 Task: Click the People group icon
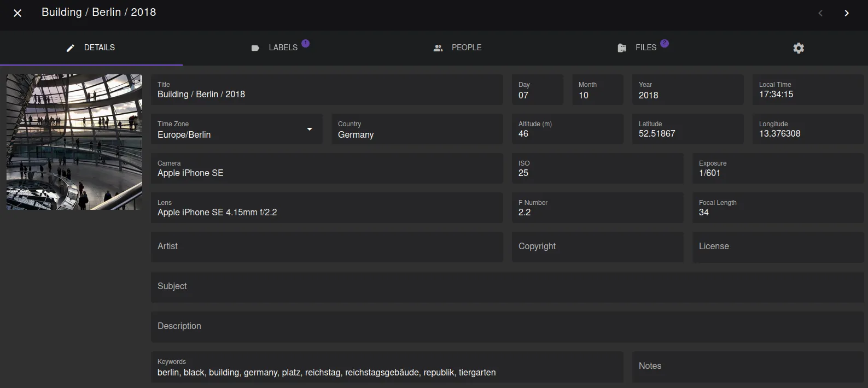pos(438,48)
